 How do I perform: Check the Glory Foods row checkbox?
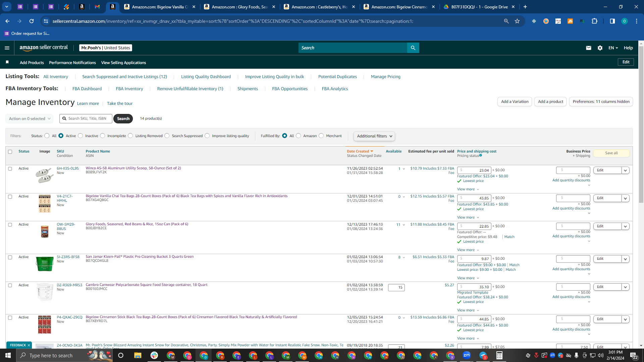pos(10,225)
